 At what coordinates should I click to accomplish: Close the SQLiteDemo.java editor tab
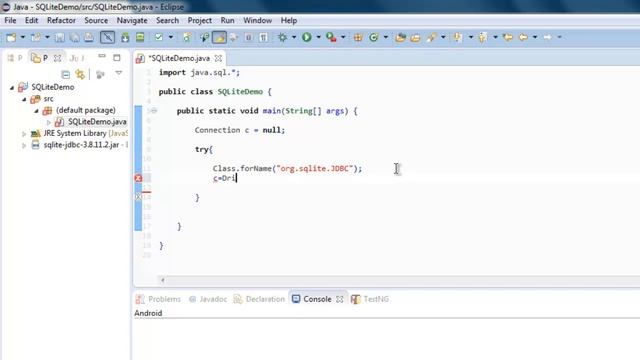point(218,58)
